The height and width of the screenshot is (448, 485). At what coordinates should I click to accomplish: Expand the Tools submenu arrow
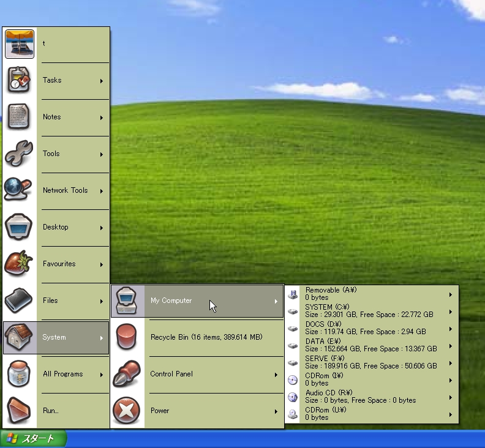[x=102, y=154]
